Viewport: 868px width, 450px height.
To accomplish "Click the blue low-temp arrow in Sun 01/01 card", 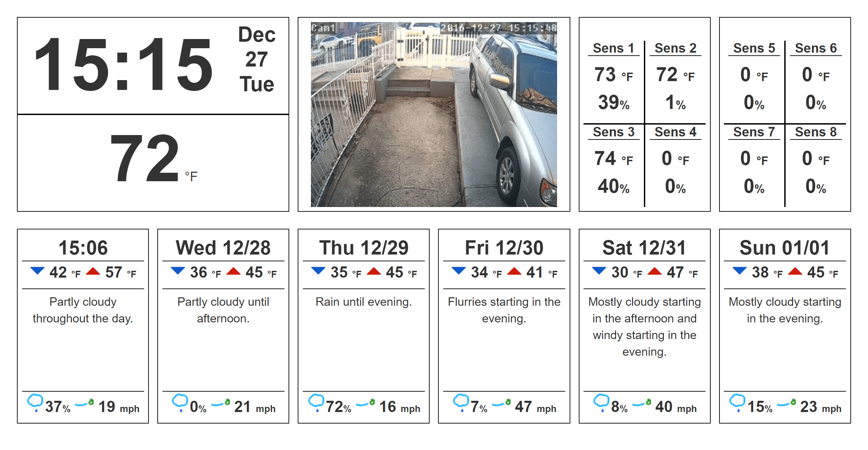I will (x=739, y=271).
